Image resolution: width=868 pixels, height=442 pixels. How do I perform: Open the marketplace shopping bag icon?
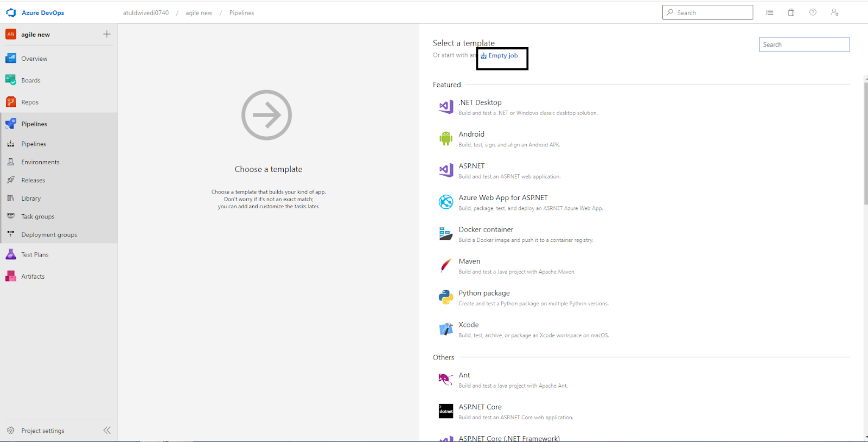[791, 12]
